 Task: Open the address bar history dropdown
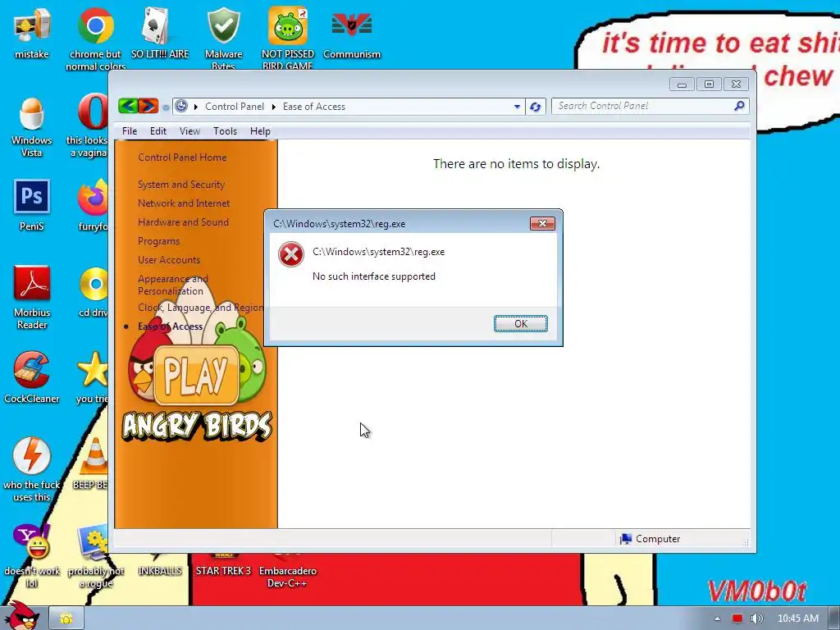tap(517, 107)
